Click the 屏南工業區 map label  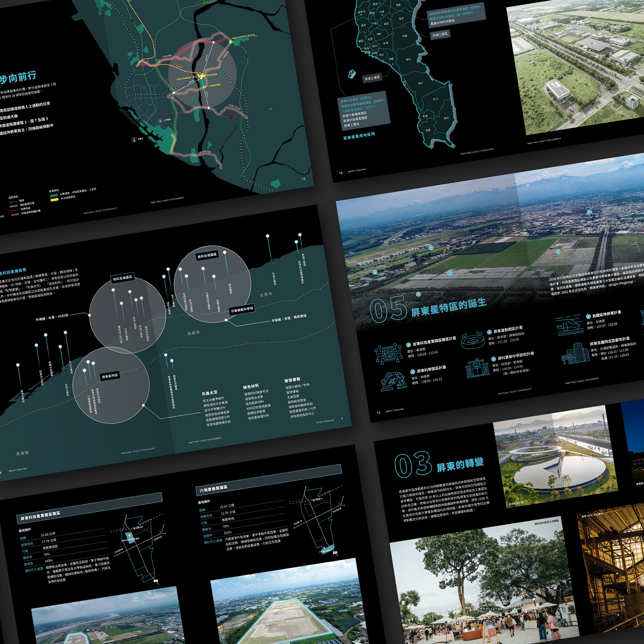point(372,78)
